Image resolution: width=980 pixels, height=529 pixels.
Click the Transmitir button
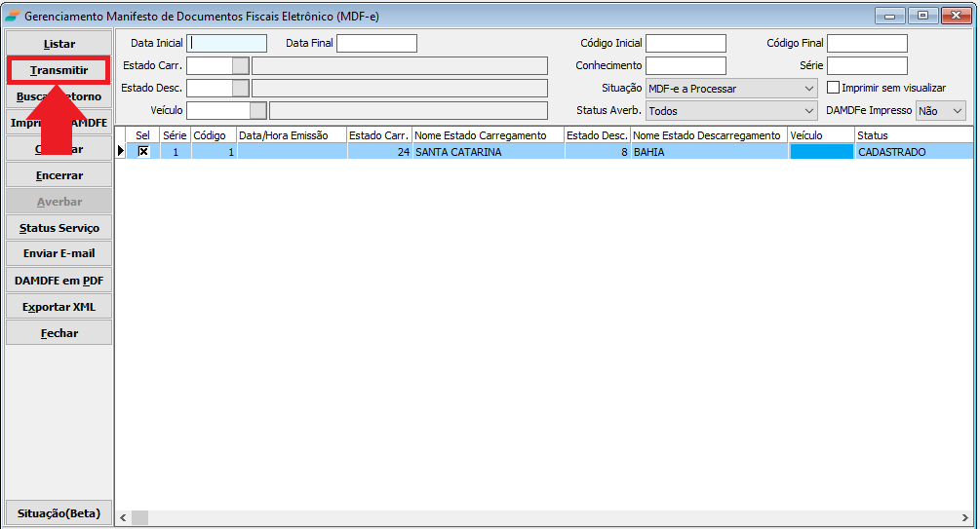pyautogui.click(x=59, y=70)
